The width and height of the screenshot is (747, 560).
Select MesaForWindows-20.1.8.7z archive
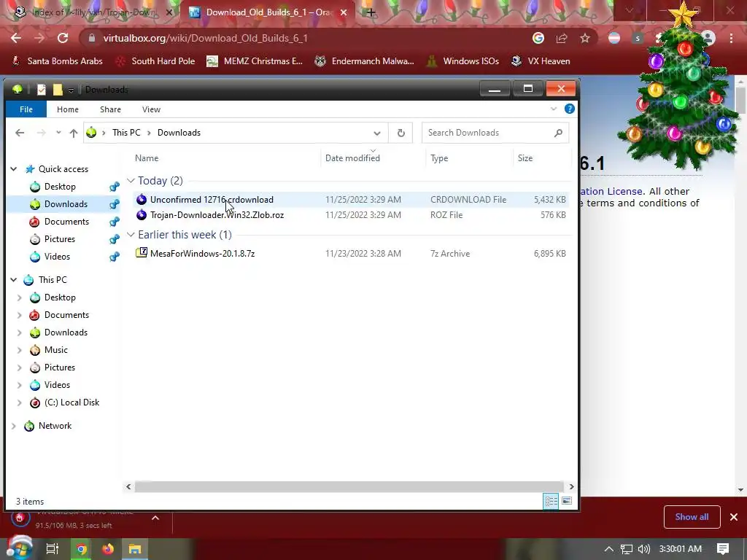(350, 253)
